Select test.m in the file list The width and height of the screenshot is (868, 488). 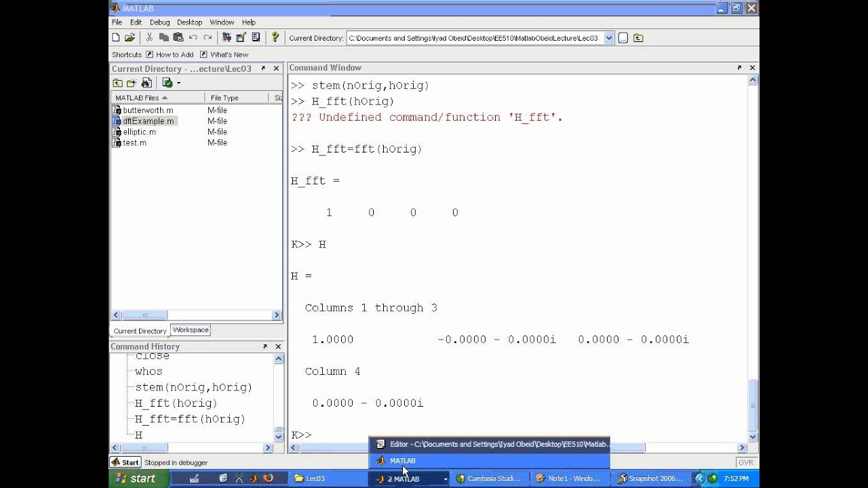click(x=134, y=143)
